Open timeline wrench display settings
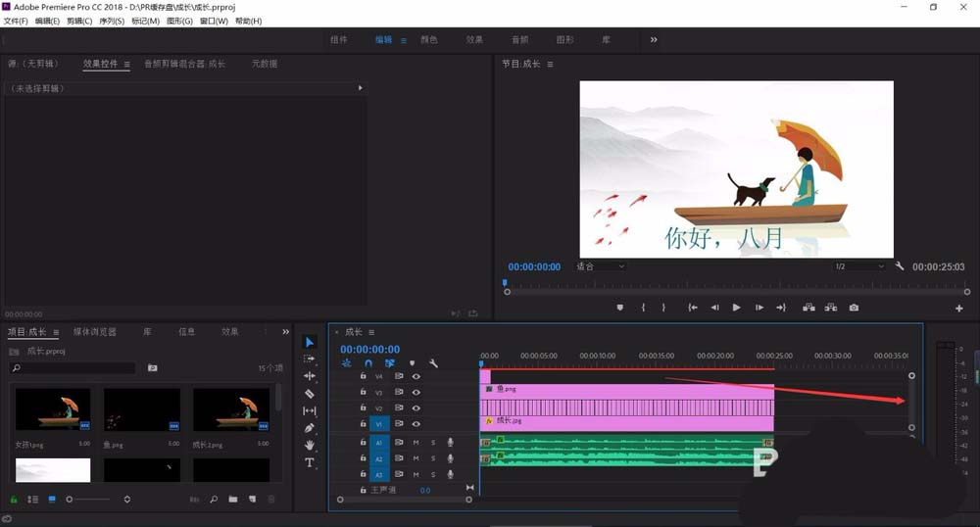 coord(433,362)
